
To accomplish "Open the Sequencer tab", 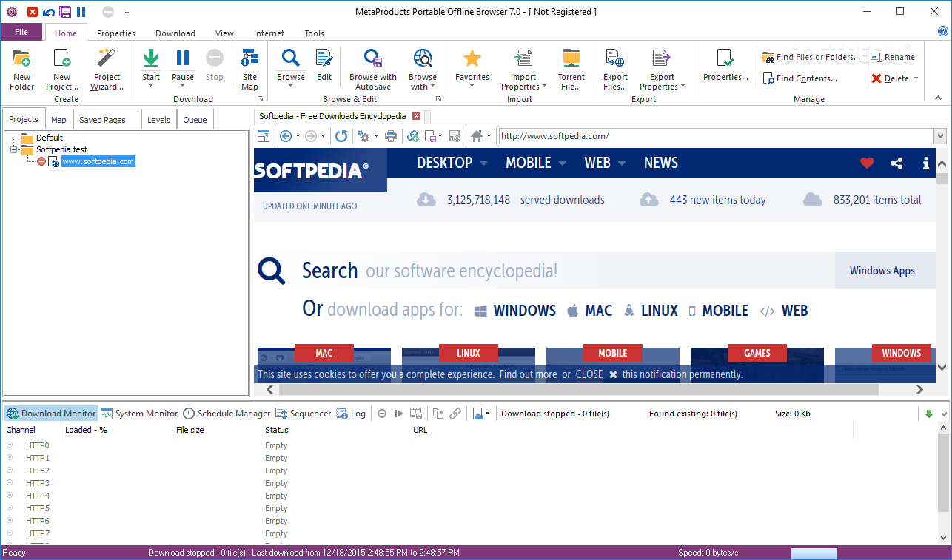I will click(x=304, y=414).
